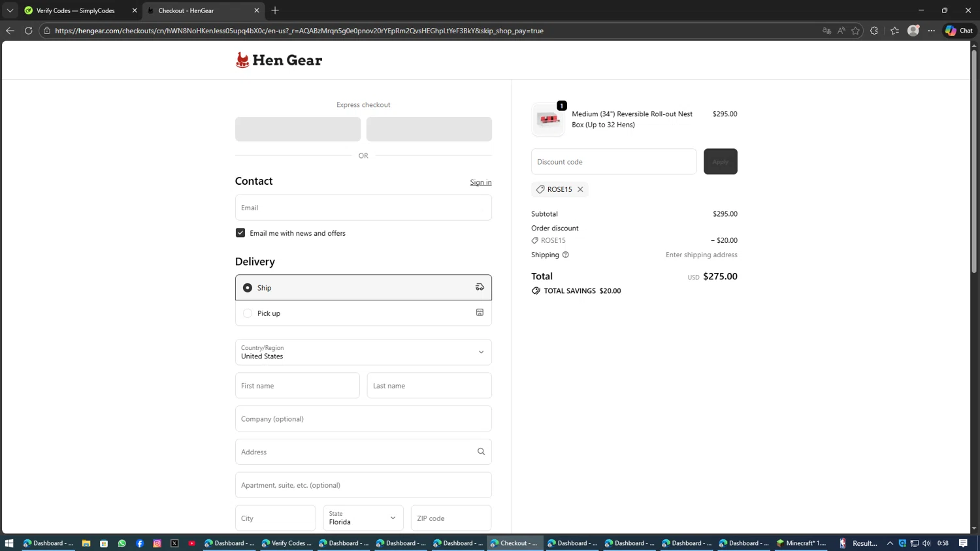This screenshot has height=551, width=980.
Task: Open the translate page icon in address bar
Action: pyautogui.click(x=826, y=31)
